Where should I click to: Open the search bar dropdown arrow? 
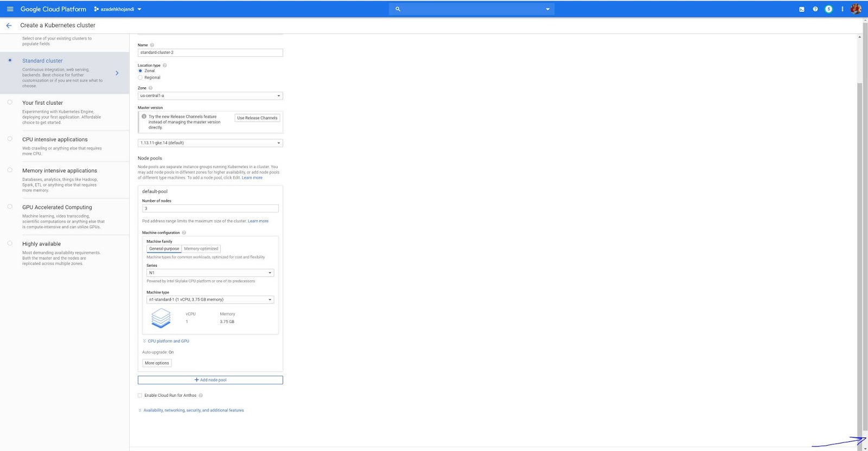pyautogui.click(x=547, y=9)
